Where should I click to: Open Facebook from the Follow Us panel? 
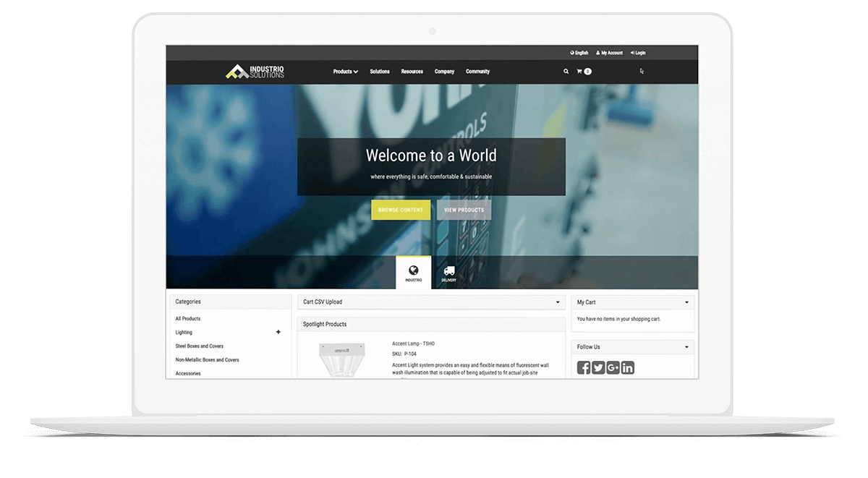(583, 367)
